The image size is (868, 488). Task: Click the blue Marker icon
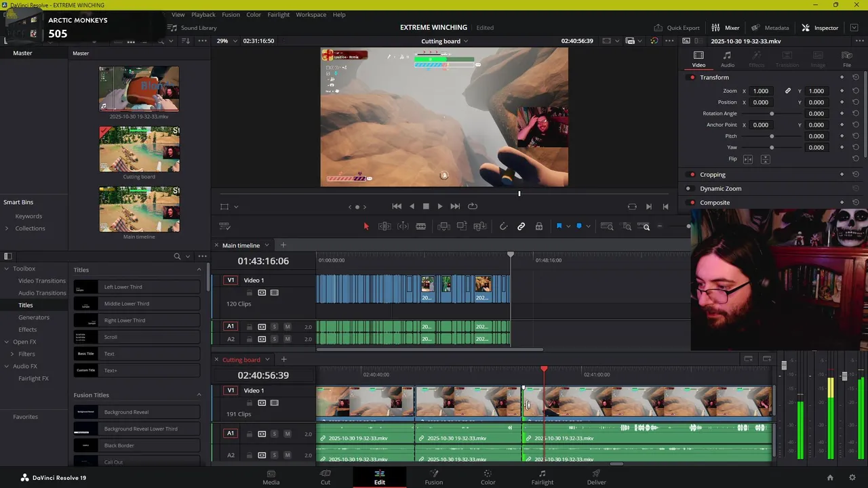click(578, 226)
